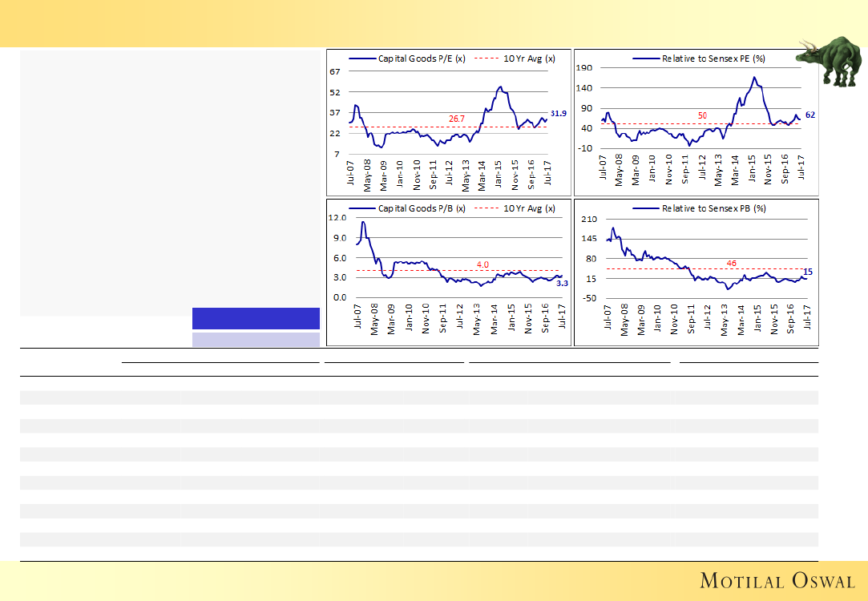Click the 4.0 average label in P/B chart

[482, 264]
